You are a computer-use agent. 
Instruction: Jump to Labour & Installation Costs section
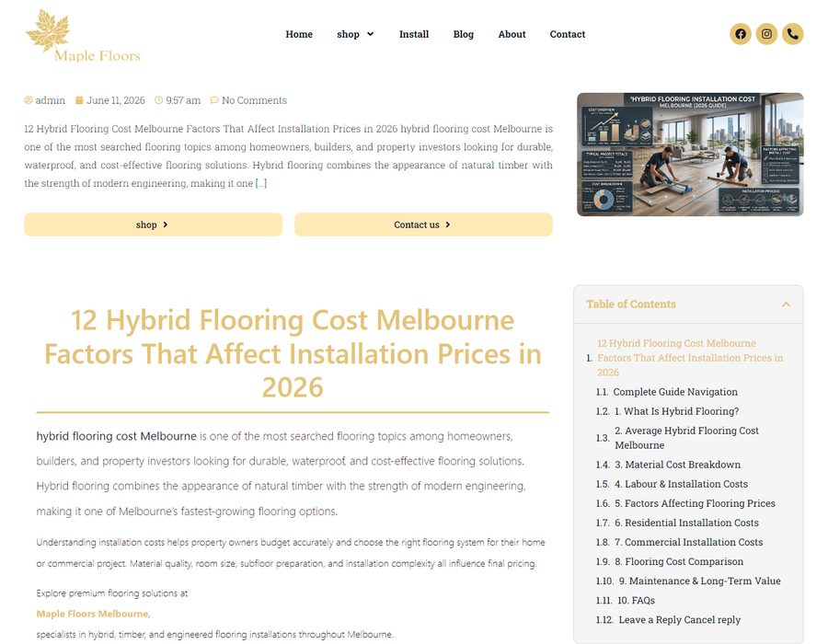point(681,485)
